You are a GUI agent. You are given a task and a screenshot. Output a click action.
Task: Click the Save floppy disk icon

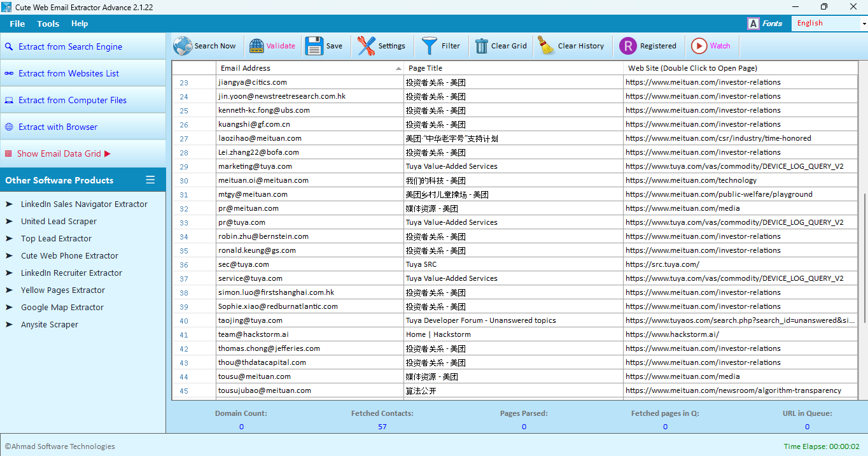314,46
